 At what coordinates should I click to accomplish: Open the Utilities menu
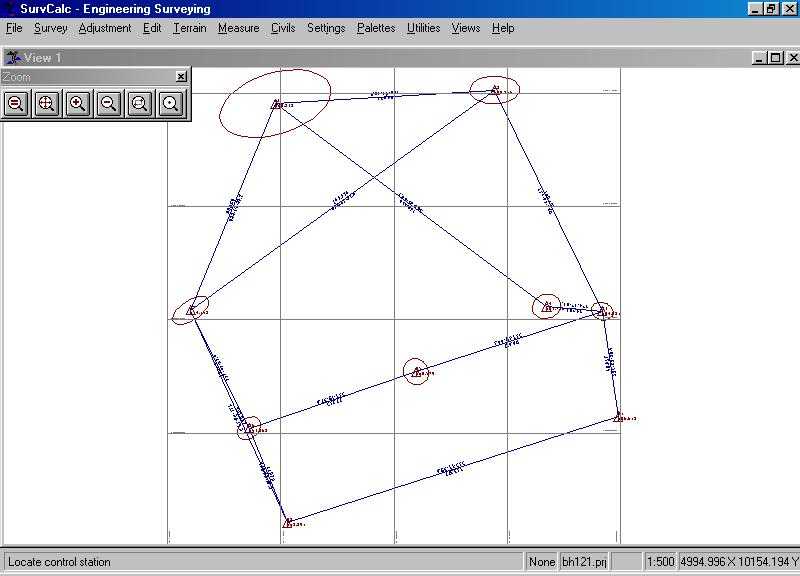pyautogui.click(x=423, y=28)
